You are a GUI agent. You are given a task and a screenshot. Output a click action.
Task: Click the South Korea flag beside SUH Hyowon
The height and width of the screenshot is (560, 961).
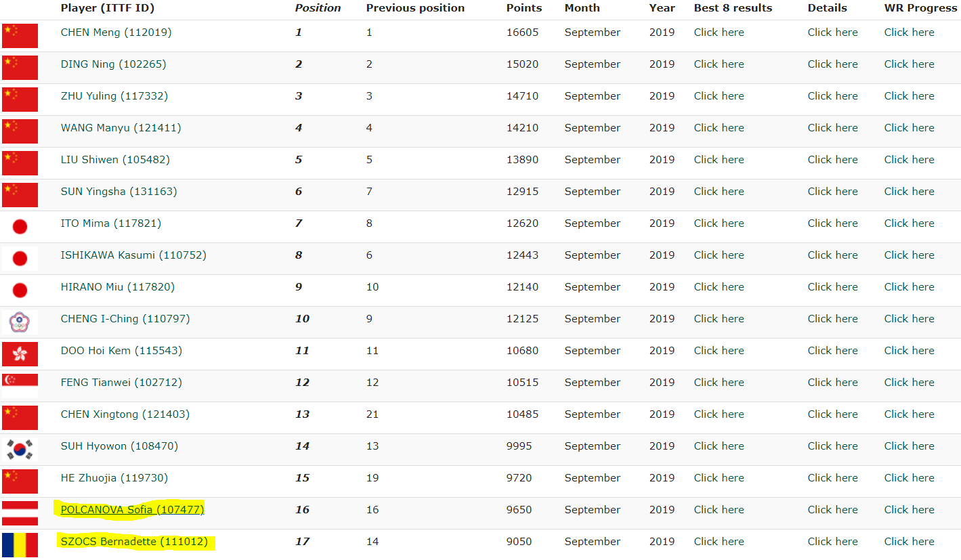[x=20, y=450]
